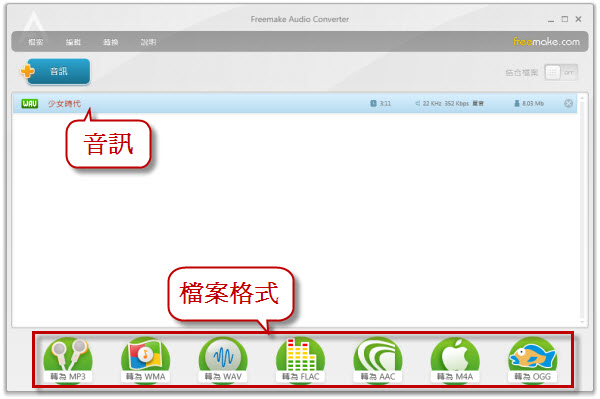Add audio with the 音訊 button
The width and height of the screenshot is (600, 399).
click(56, 71)
